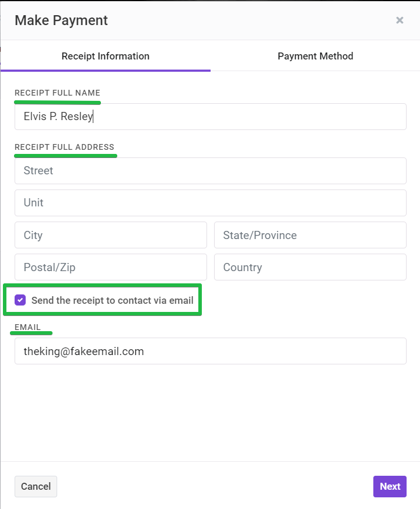Click the City input field

(x=111, y=235)
